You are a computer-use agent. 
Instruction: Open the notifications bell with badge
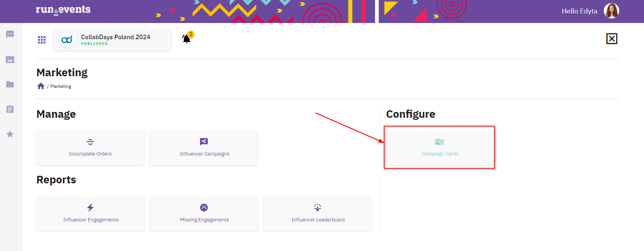point(187,38)
